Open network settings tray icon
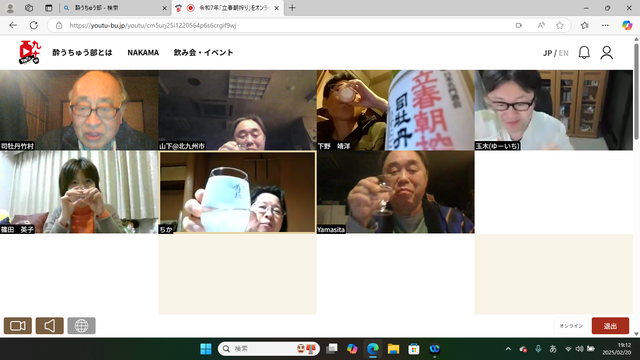 pyautogui.click(x=568, y=349)
